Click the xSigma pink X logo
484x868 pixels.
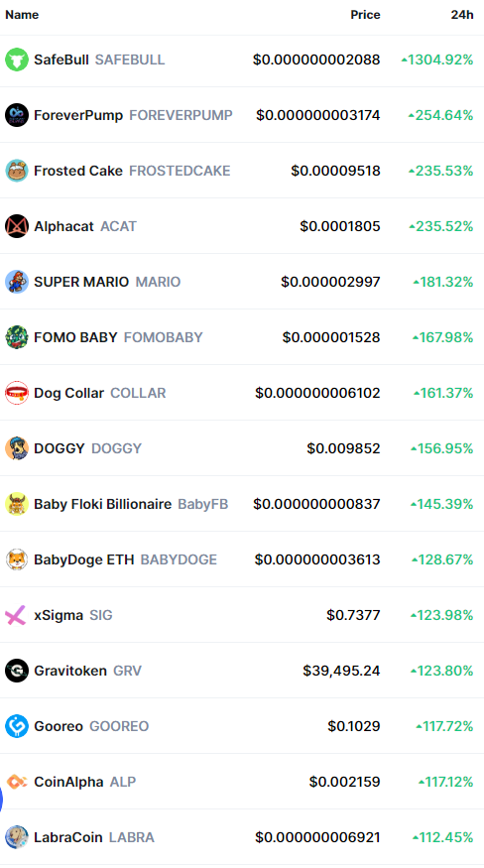[x=16, y=615]
